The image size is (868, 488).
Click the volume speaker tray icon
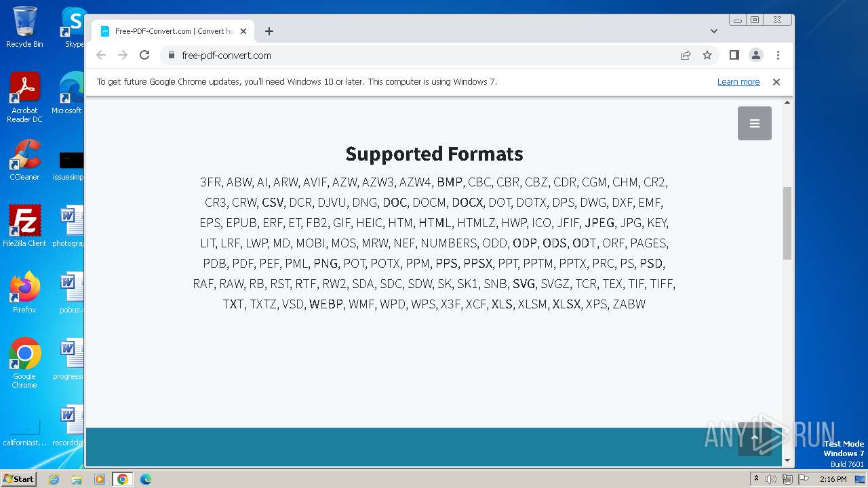[x=771, y=479]
